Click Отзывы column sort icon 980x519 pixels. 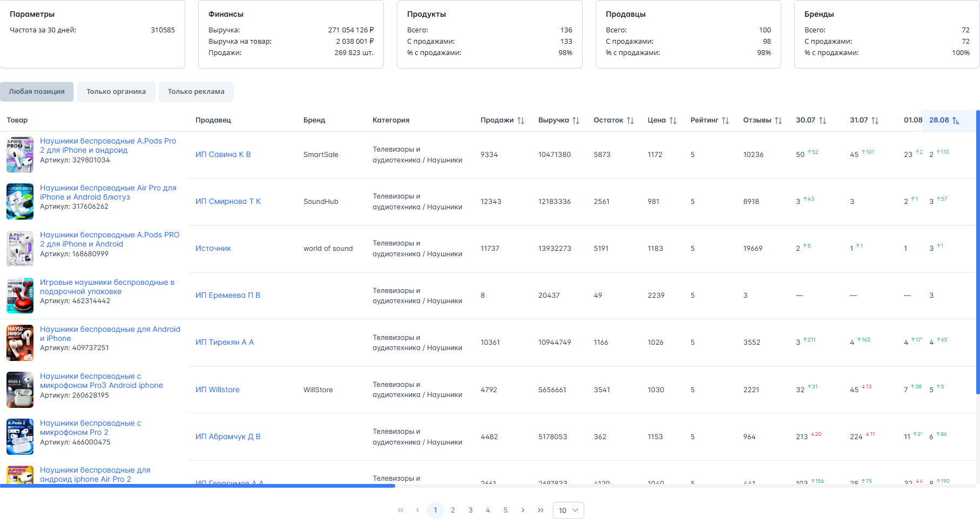point(778,120)
